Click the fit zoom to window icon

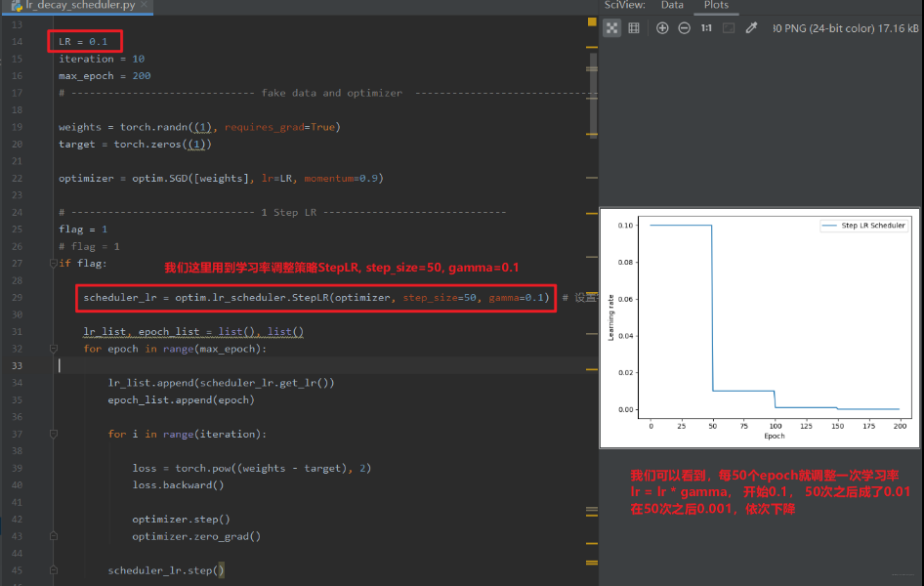[x=729, y=27]
